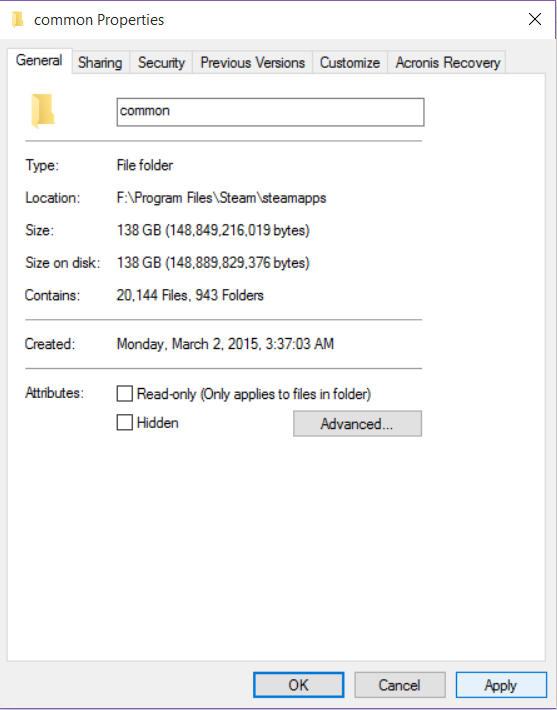557x710 pixels.
Task: Click the Size on disk value text
Action: pyautogui.click(x=213, y=263)
